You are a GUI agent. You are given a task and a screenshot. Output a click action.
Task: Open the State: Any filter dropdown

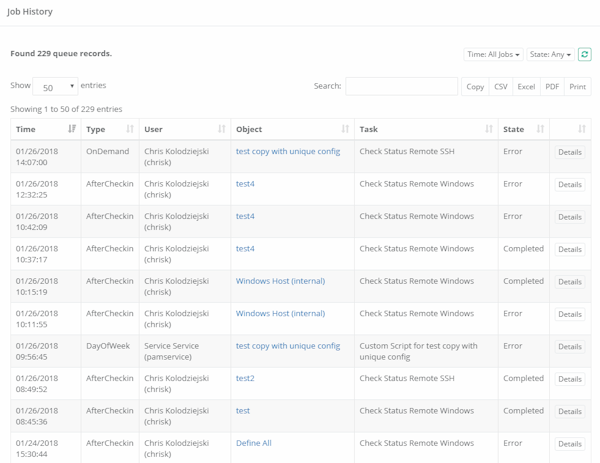point(551,54)
